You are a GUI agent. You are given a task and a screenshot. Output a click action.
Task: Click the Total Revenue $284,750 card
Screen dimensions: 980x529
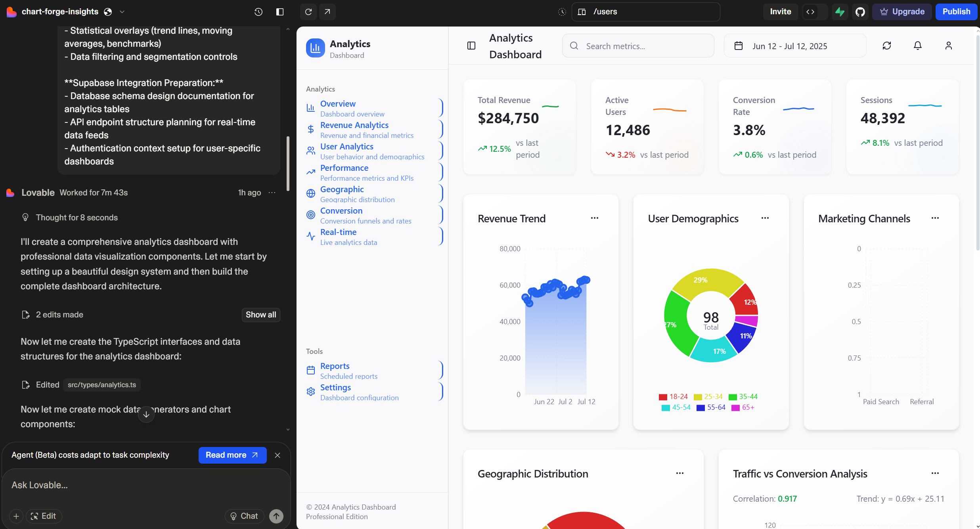[520, 127]
